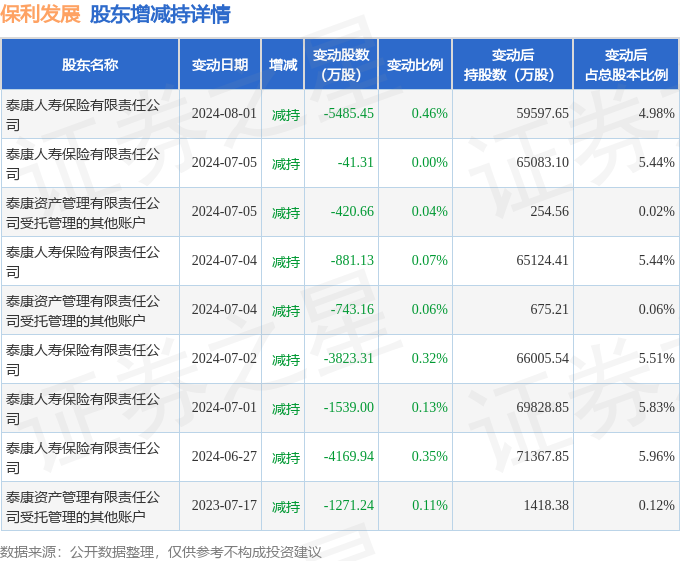Select shareholder name in the -420.66 row

pos(83,213)
